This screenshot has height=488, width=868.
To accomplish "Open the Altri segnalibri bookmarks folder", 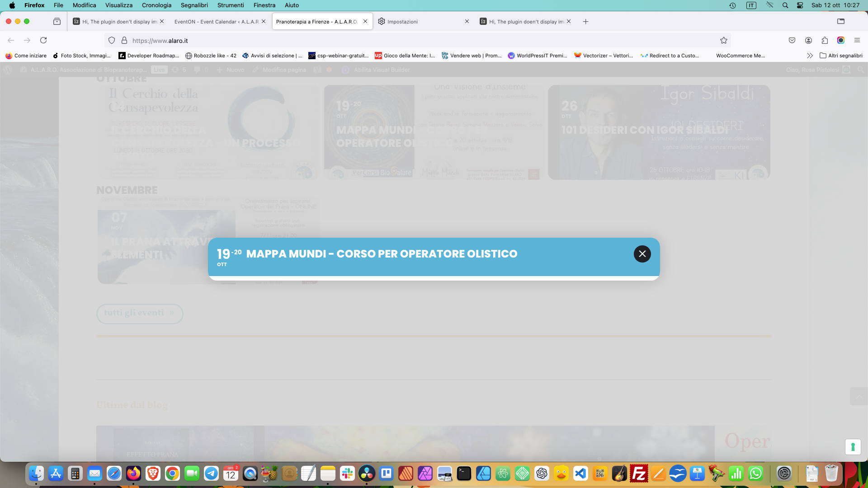I will pyautogui.click(x=841, y=56).
